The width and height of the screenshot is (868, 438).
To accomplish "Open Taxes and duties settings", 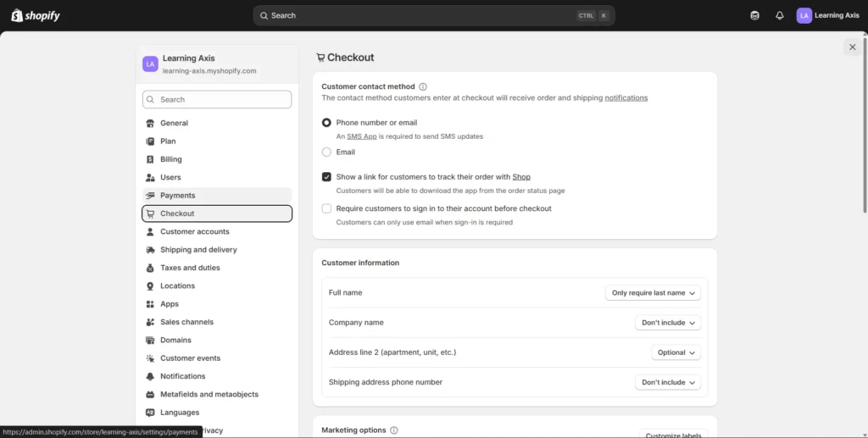I will point(217,268).
